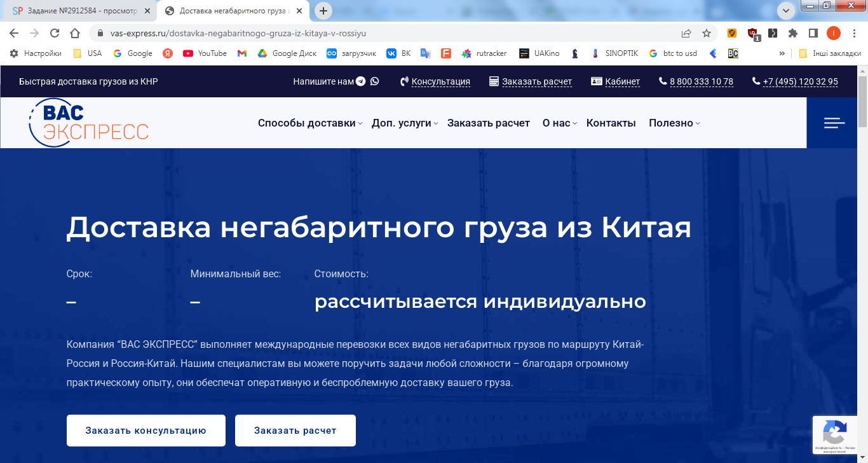Open the загрузчик bookmark
The width and height of the screenshot is (868, 463).
tap(351, 53)
